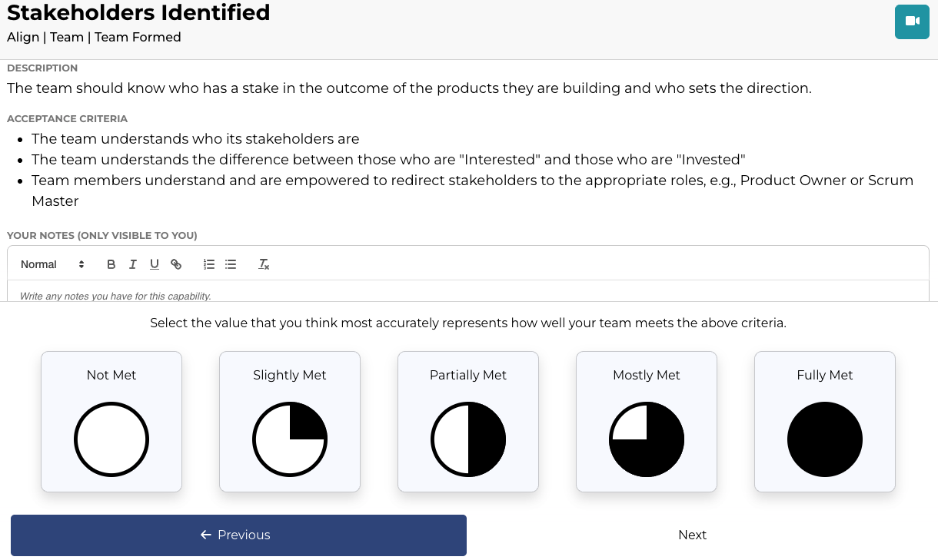938x560 pixels.
Task: Toggle italic formatting in notes toolbar
Action: pyautogui.click(x=133, y=264)
